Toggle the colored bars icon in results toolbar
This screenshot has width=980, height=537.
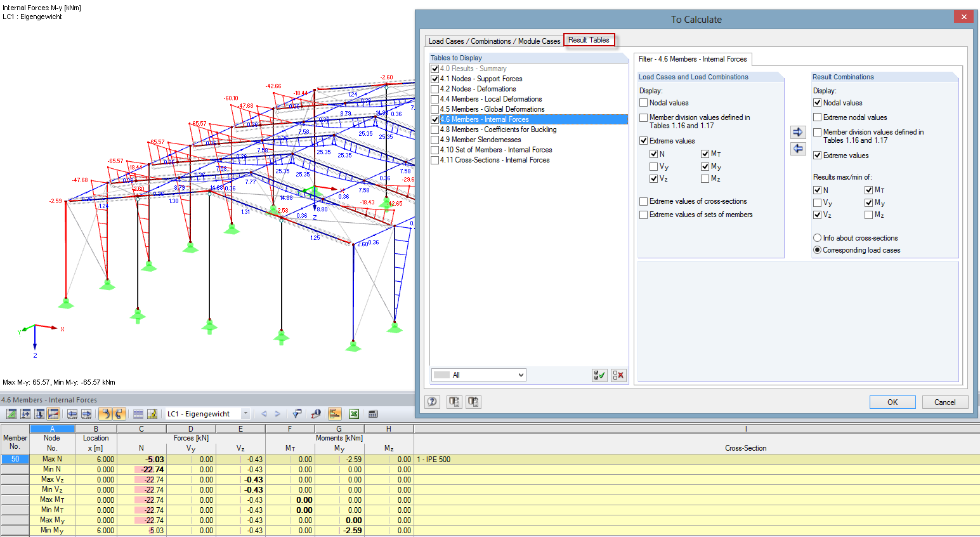[x=335, y=414]
